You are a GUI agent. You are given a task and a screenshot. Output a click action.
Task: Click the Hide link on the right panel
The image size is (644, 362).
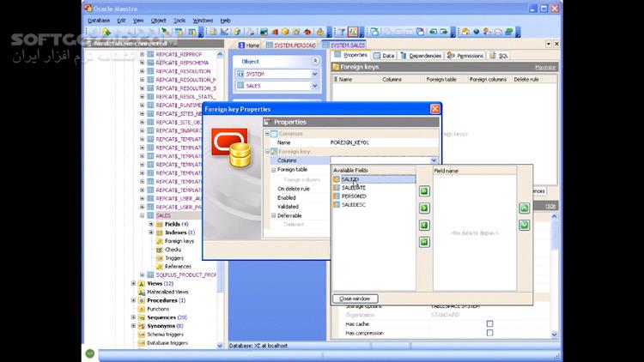[x=550, y=206]
